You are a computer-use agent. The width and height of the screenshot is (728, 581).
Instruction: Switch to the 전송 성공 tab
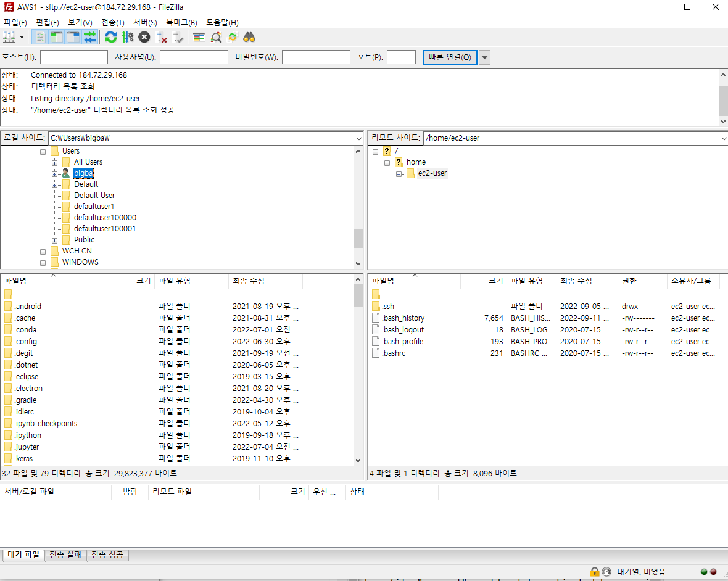point(107,555)
